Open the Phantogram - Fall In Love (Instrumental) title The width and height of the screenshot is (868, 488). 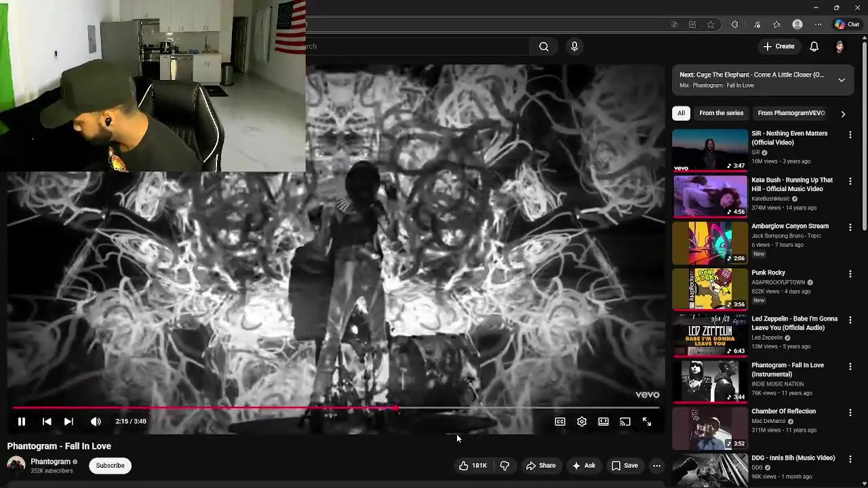[787, 369]
